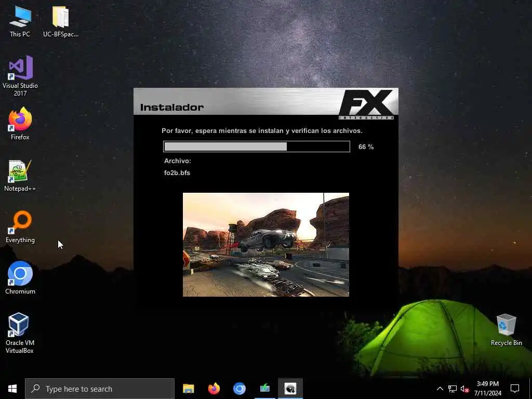
Task: Select the Oracle VM VirtualBox shortcut
Action: click(x=20, y=333)
